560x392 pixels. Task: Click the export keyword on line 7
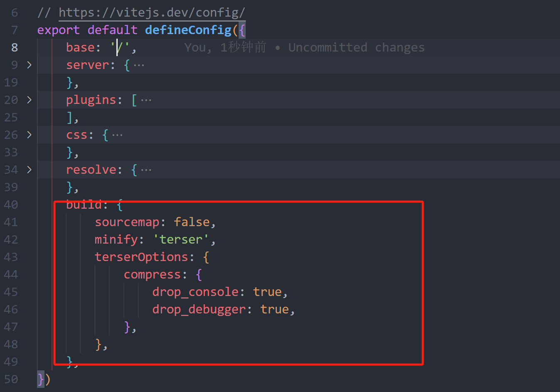58,30
